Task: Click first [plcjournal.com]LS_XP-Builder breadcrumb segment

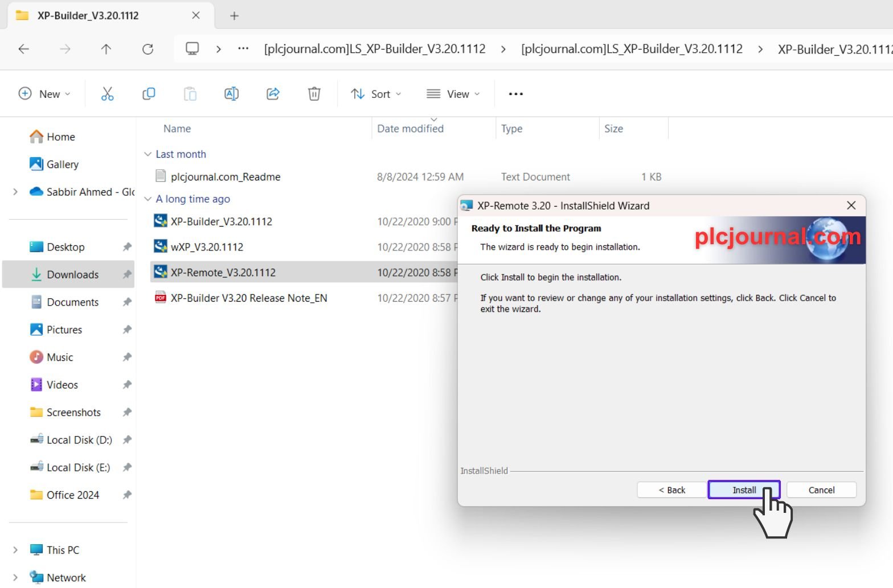Action: tap(375, 49)
